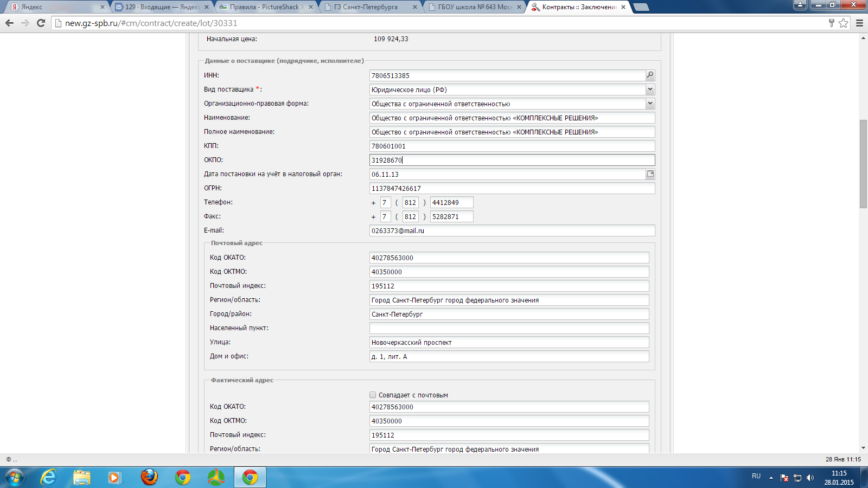The image size is (868, 488).
Task: Click the Наименование input field
Action: [x=512, y=118]
